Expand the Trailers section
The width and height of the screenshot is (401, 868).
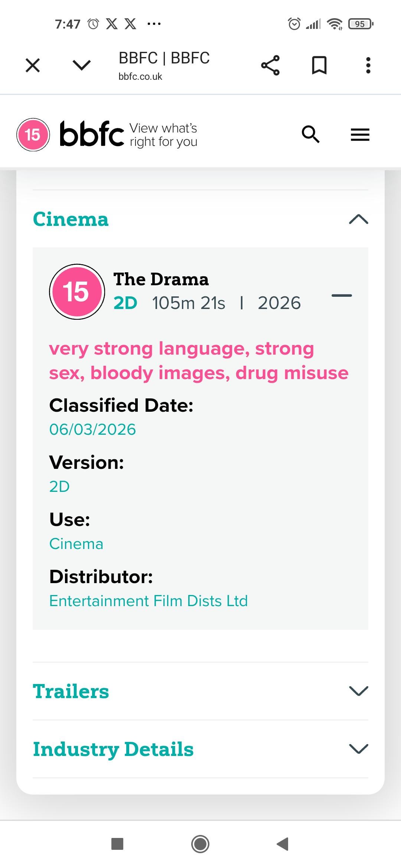(358, 691)
